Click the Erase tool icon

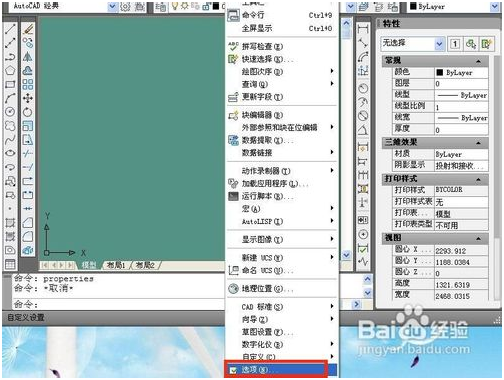coord(28,29)
